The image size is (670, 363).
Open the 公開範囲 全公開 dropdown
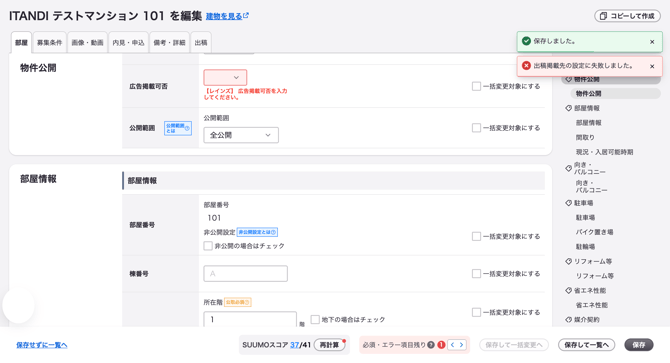point(241,135)
